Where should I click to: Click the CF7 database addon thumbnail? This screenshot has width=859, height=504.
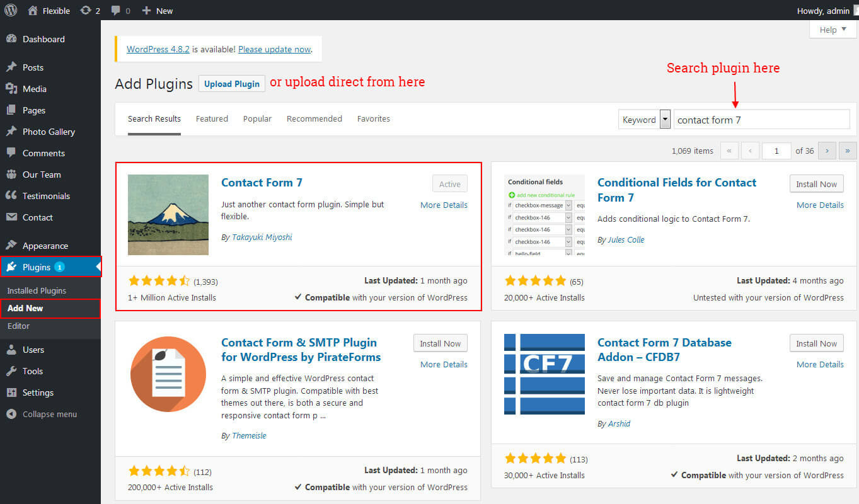point(545,374)
